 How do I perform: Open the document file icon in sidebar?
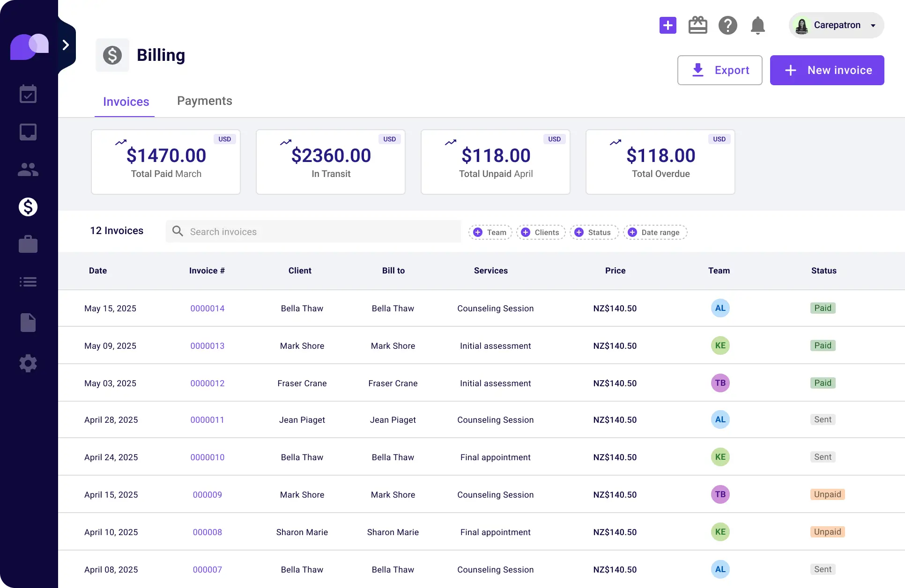[28, 323]
